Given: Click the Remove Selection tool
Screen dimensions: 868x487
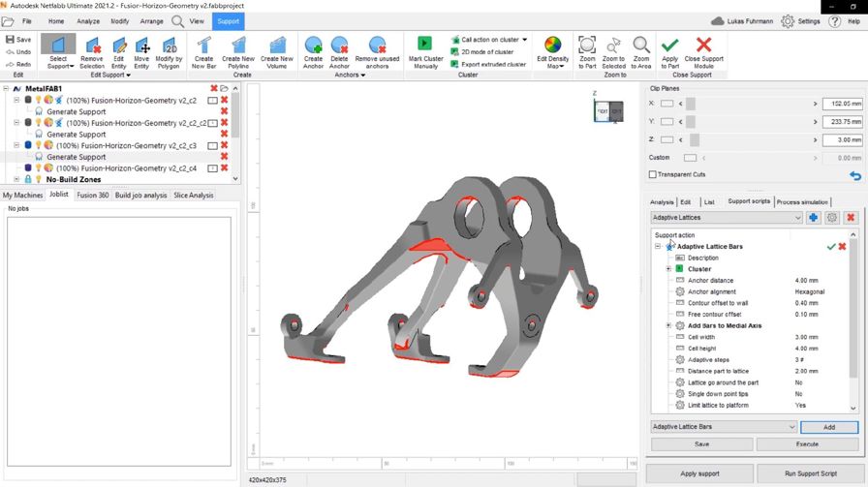Looking at the screenshot, I should pos(92,51).
